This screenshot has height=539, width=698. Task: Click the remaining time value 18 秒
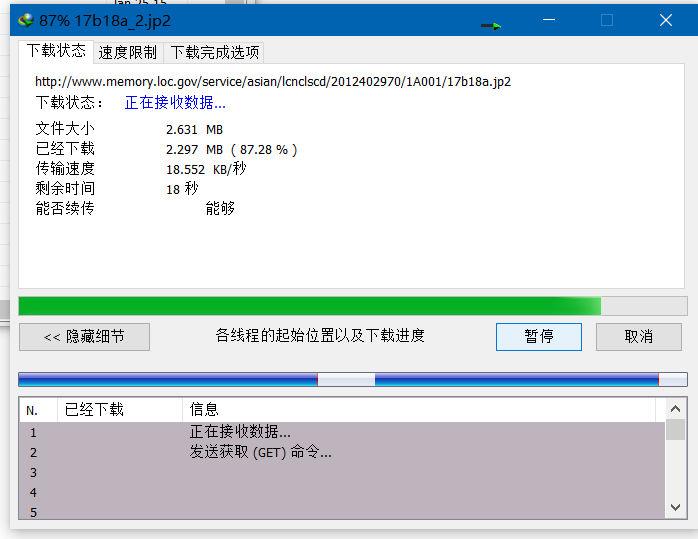coord(182,189)
